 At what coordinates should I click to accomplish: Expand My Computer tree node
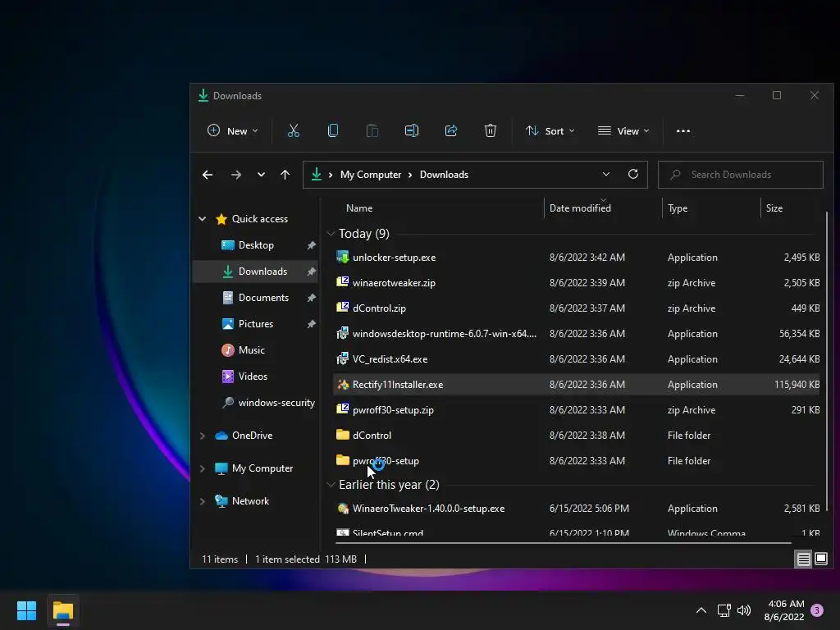[203, 468]
